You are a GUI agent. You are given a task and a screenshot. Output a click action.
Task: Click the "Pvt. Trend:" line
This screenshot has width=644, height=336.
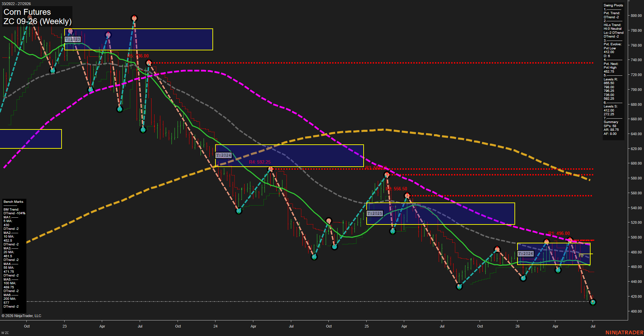tap(612, 13)
